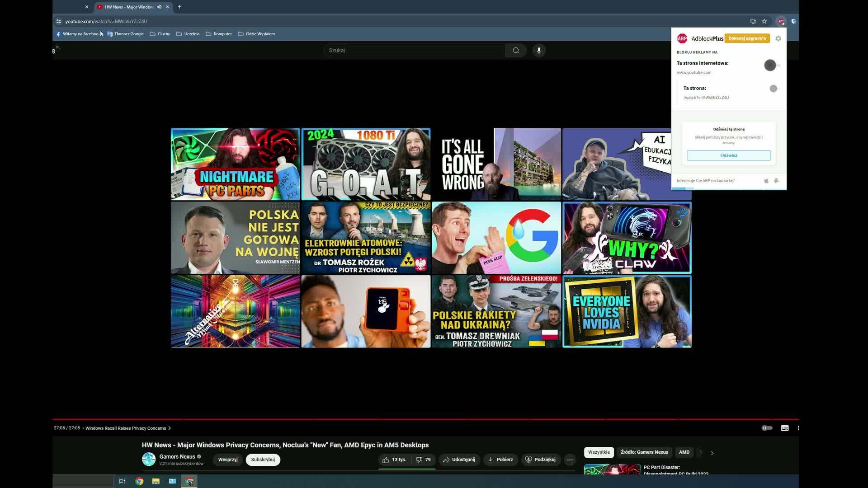Viewport: 868px width, 488px height.
Task: Open Android app link in ABP popup
Action: [x=776, y=181]
